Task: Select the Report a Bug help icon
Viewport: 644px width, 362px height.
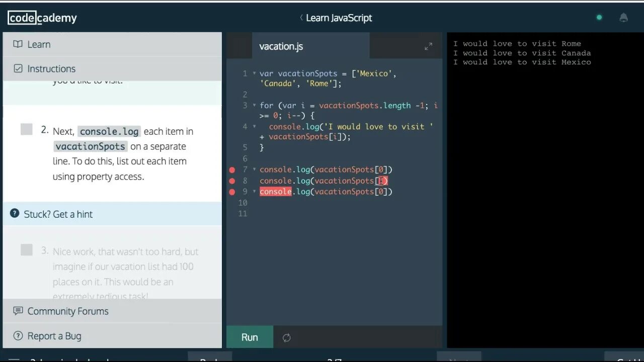Action: click(18, 336)
